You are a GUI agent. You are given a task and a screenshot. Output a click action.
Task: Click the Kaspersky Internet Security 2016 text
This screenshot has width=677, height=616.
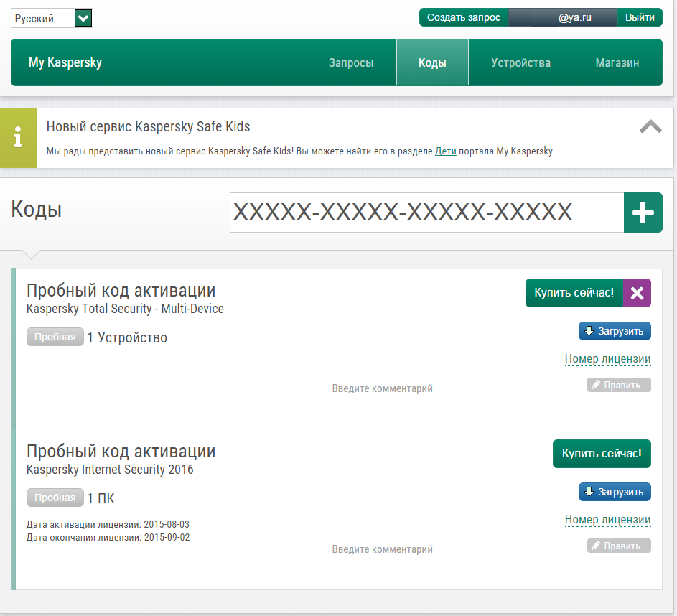[x=110, y=470]
